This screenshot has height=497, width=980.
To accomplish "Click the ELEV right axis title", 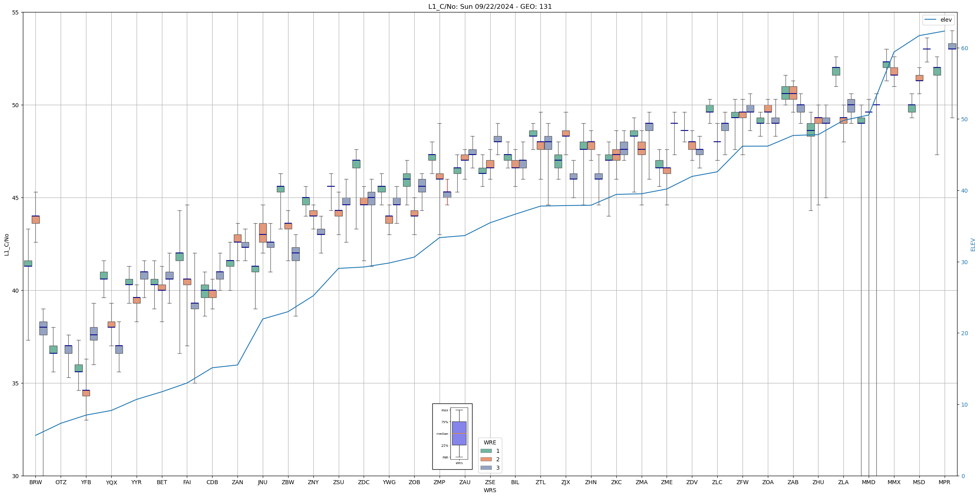I will [973, 244].
